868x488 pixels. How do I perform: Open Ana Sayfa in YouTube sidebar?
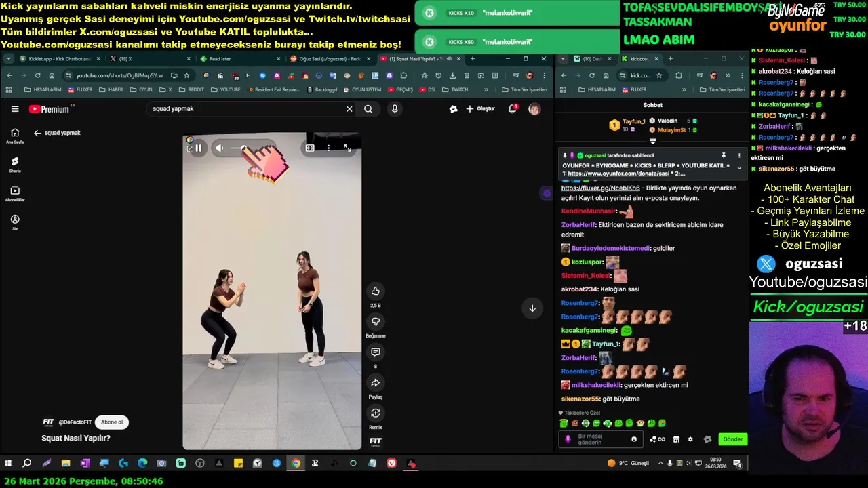point(15,136)
